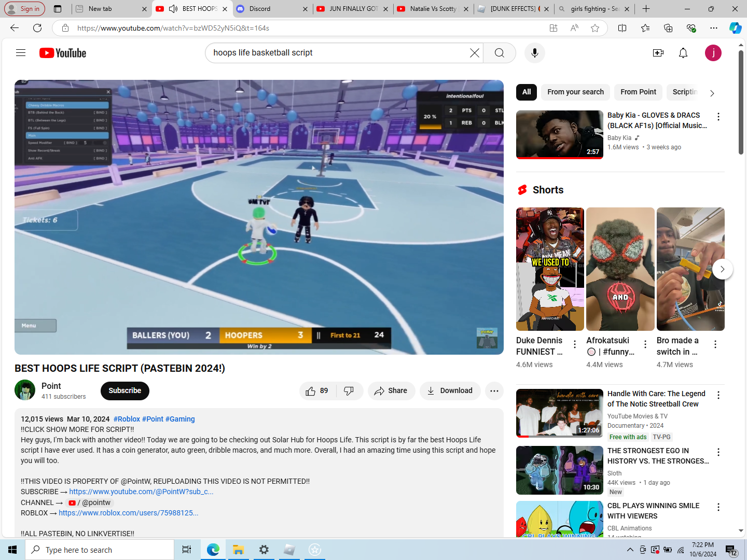Screen dimensions: 747x560
Task: Open the YouTube guide hamburger menu
Action: tap(21, 53)
